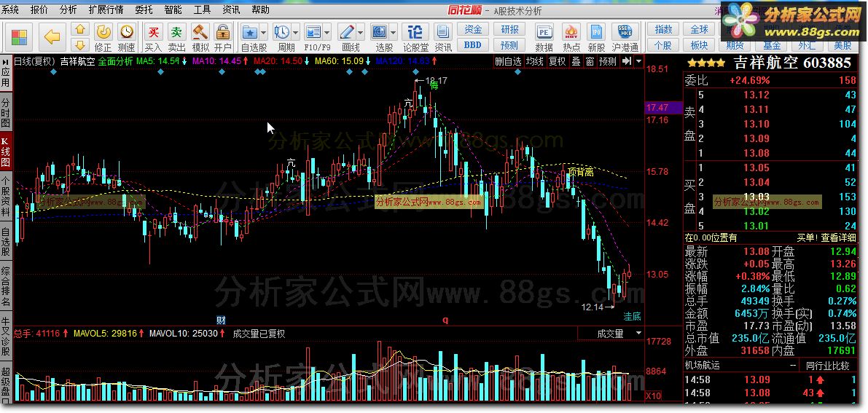Image resolution: width=868 pixels, height=413 pixels.
Task: Click the 研报 button
Action: (509, 29)
